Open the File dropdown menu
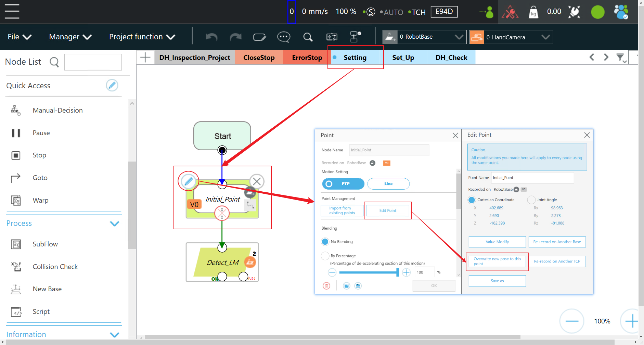The height and width of the screenshot is (345, 644). 20,37
